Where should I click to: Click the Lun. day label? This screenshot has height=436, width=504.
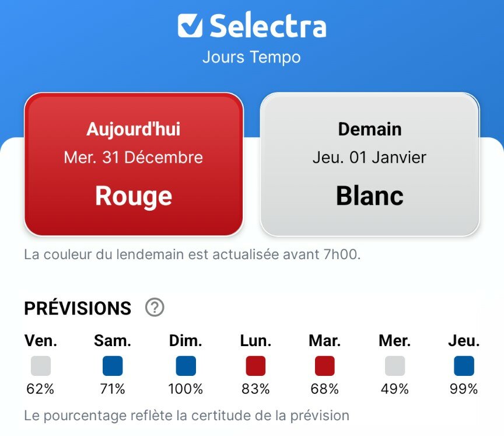256,341
